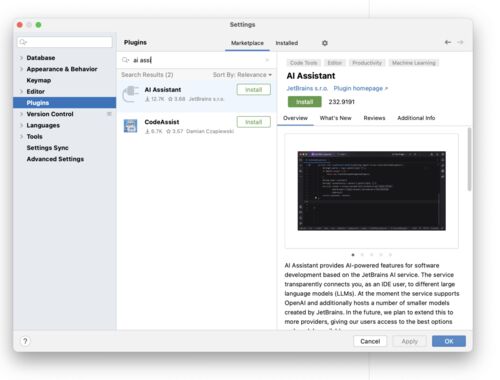The image size is (500, 380).
Task: Clear the plugin search text
Action: pyautogui.click(x=267, y=60)
